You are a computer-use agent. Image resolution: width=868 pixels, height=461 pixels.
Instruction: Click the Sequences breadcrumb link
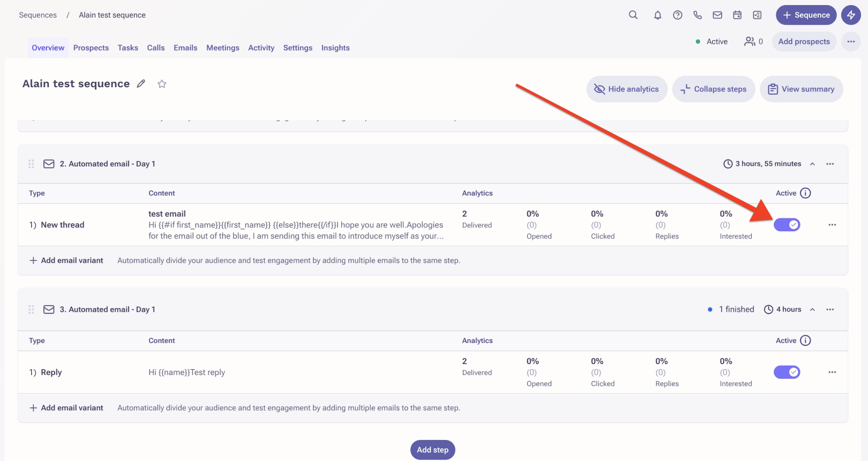pyautogui.click(x=37, y=15)
